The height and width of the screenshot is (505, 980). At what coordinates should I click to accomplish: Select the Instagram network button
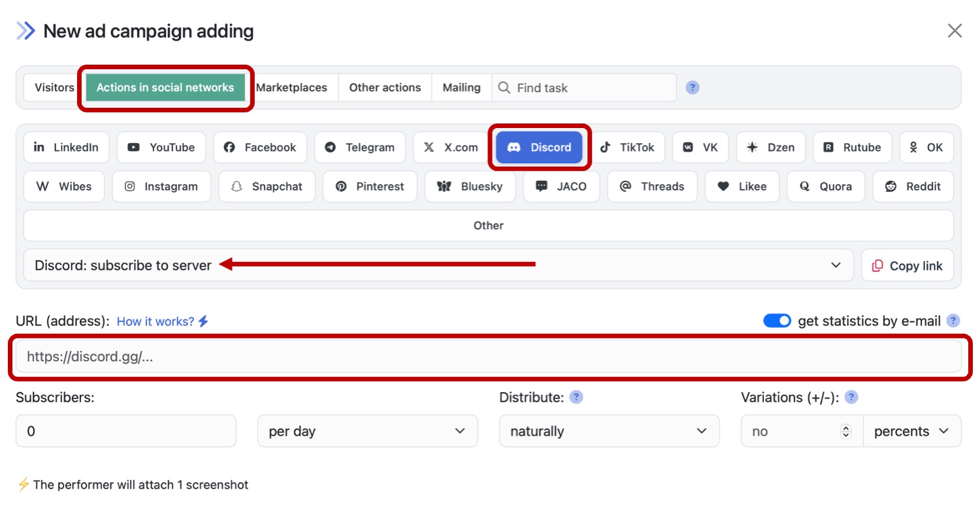coord(161,186)
